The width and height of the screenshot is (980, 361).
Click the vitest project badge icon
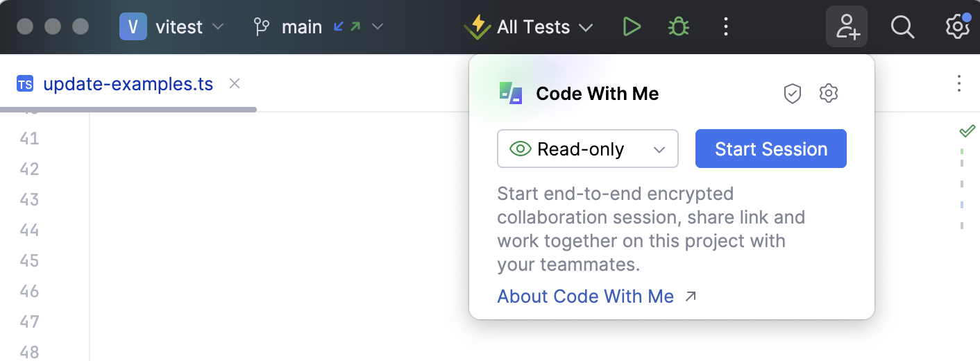[133, 27]
